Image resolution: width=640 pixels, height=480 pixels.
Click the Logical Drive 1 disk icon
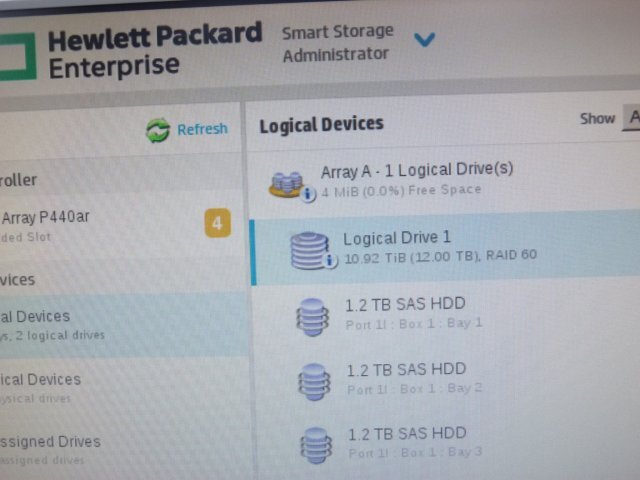click(309, 250)
